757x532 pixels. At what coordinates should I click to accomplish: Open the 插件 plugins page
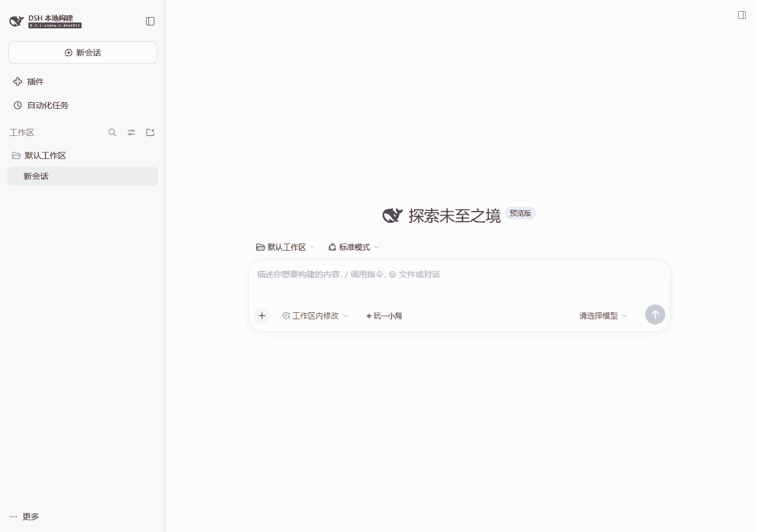(x=83, y=82)
